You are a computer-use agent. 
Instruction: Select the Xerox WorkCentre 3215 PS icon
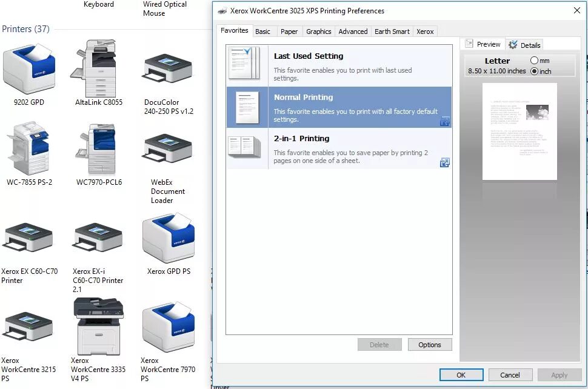(27, 326)
